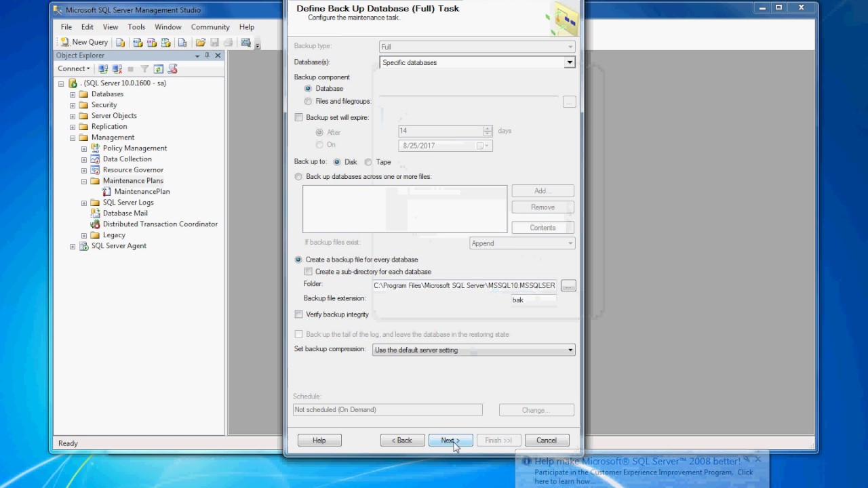Image resolution: width=868 pixels, height=488 pixels.
Task: Click Cancel in the wizard dialog
Action: 547,441
